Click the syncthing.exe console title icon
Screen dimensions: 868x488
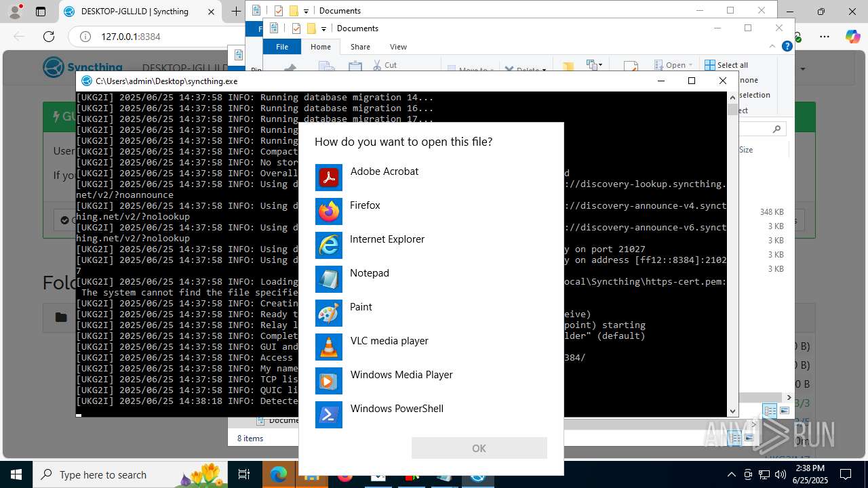(x=86, y=81)
